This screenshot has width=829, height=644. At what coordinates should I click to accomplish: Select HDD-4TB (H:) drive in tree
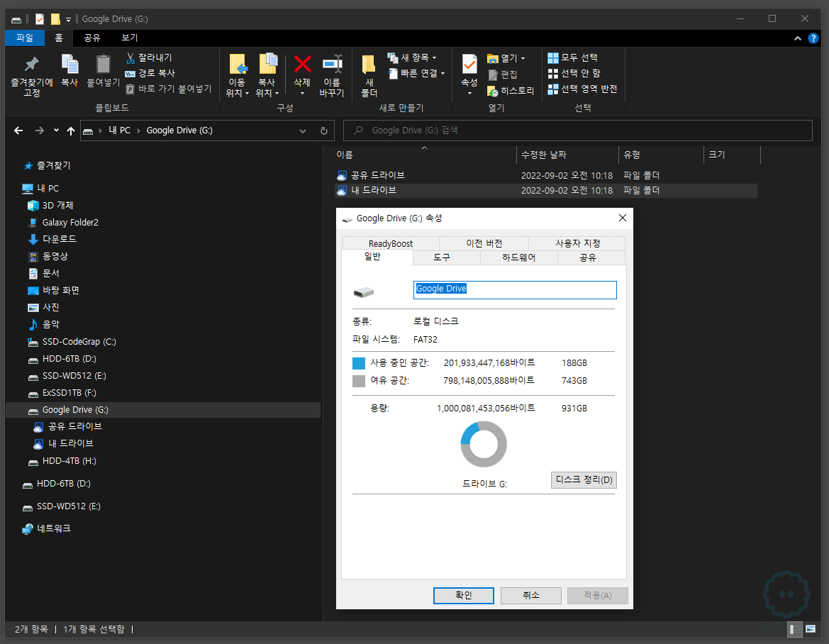coord(69,461)
